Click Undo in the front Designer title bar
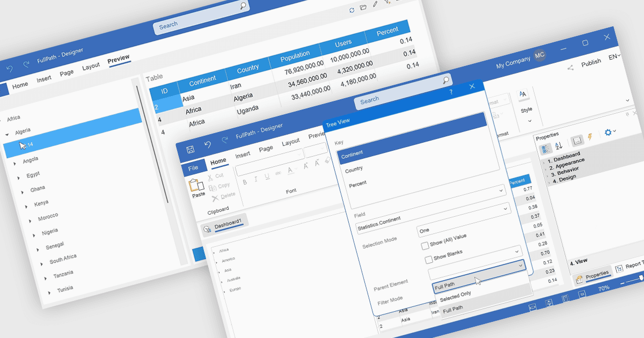The width and height of the screenshot is (644, 338). (208, 144)
